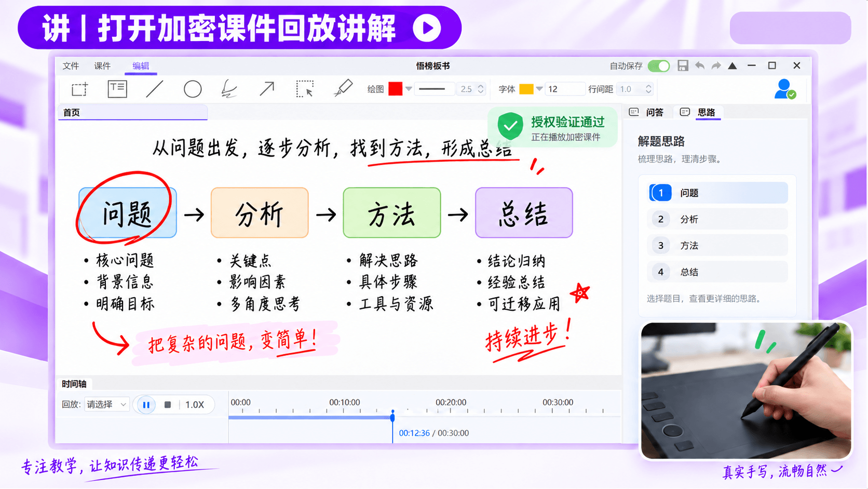
Task: Switch to the 编辑 tab
Action: coord(141,66)
